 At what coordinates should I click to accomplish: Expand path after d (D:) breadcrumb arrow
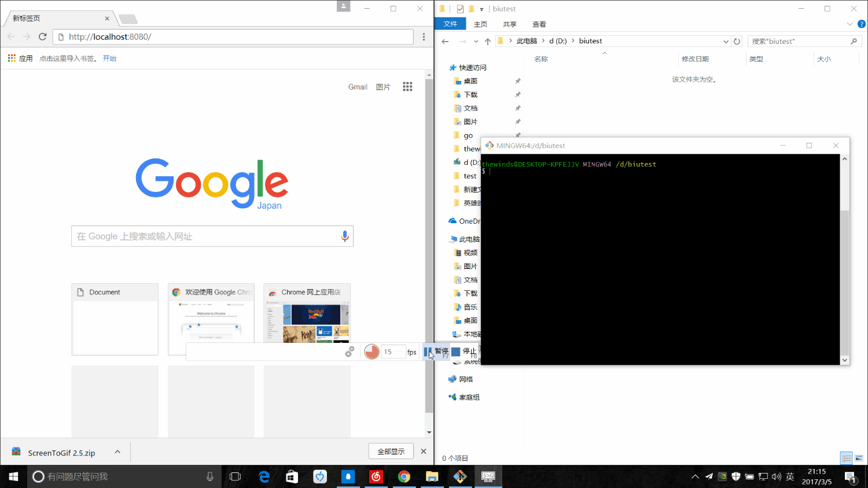coord(573,41)
